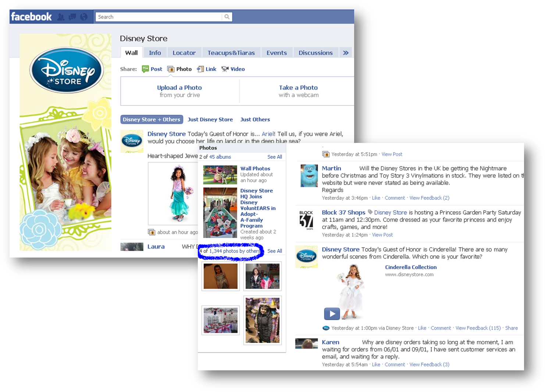The image size is (545, 392).
Task: Click the Block 37 logo avatar
Action: click(306, 220)
